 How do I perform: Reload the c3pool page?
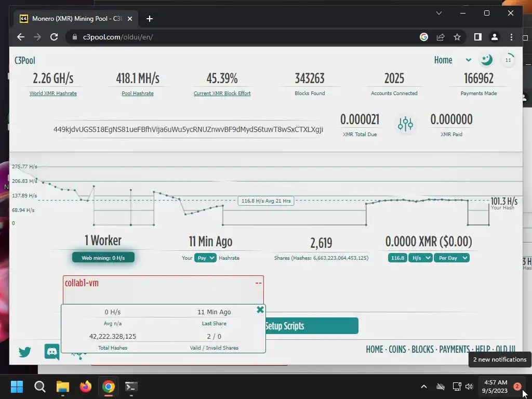(x=54, y=37)
